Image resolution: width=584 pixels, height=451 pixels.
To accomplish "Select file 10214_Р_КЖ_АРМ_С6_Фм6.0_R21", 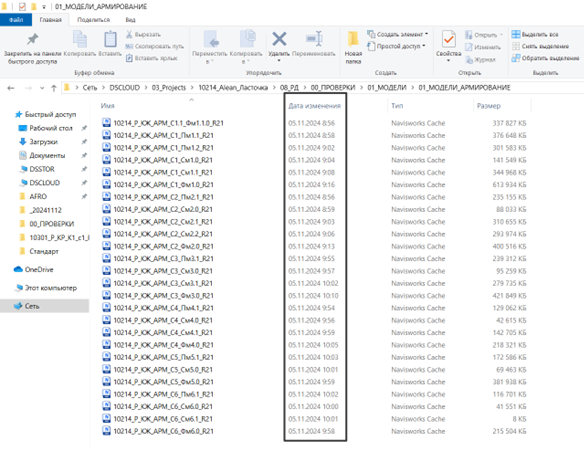I will (164, 431).
